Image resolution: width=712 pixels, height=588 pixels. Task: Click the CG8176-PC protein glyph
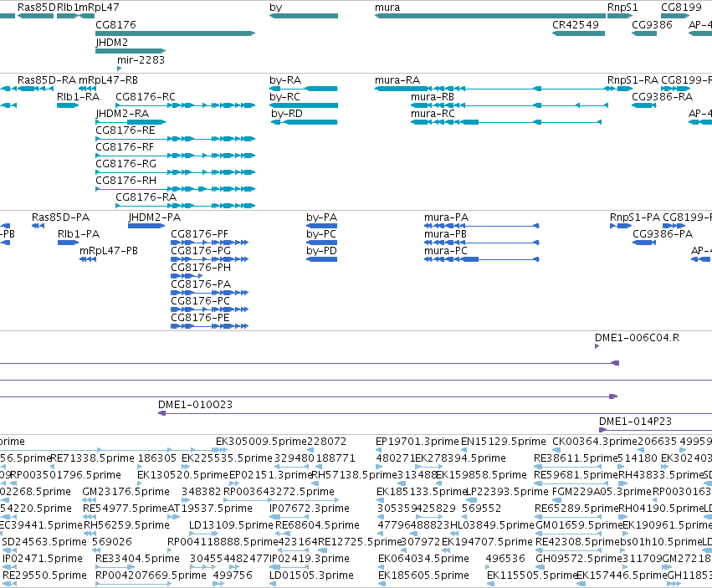tap(209, 309)
